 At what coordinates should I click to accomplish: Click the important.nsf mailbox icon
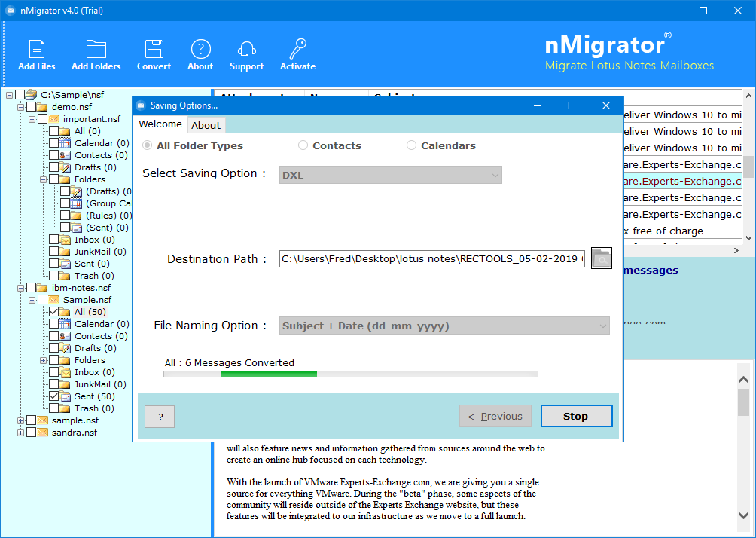54,119
